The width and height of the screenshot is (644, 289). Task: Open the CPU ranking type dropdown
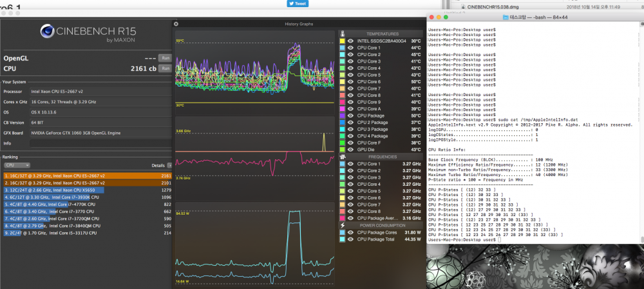(17, 165)
